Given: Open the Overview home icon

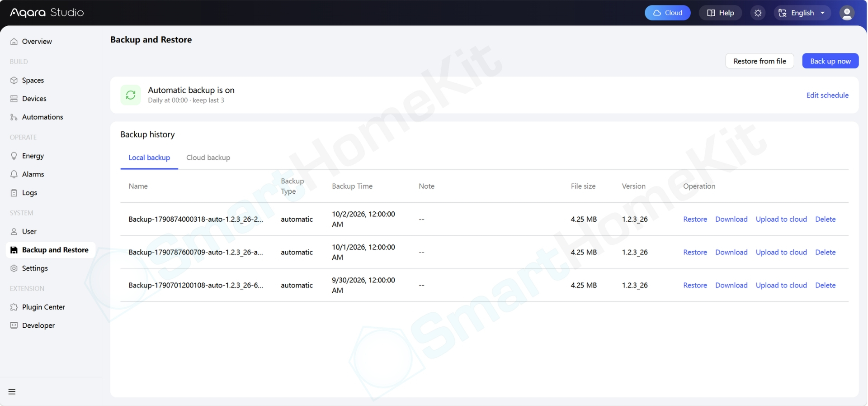Looking at the screenshot, I should [x=14, y=42].
